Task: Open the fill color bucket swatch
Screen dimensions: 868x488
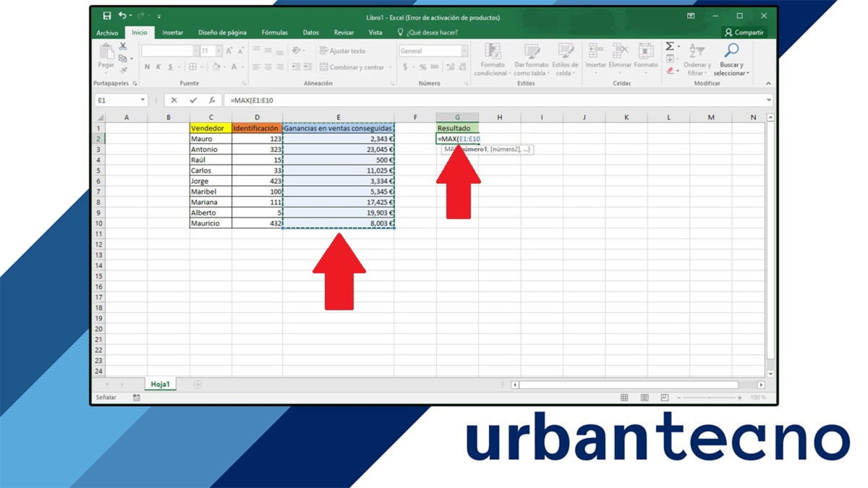Action: point(217,67)
